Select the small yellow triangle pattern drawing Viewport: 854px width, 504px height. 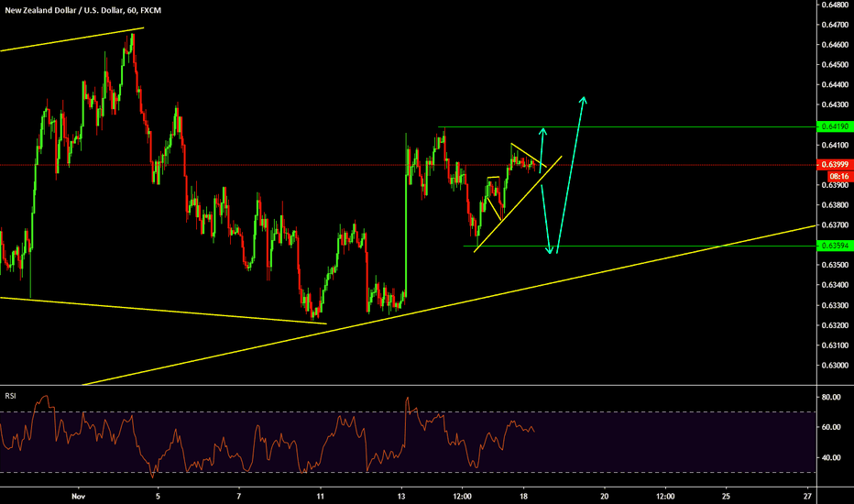(528, 156)
